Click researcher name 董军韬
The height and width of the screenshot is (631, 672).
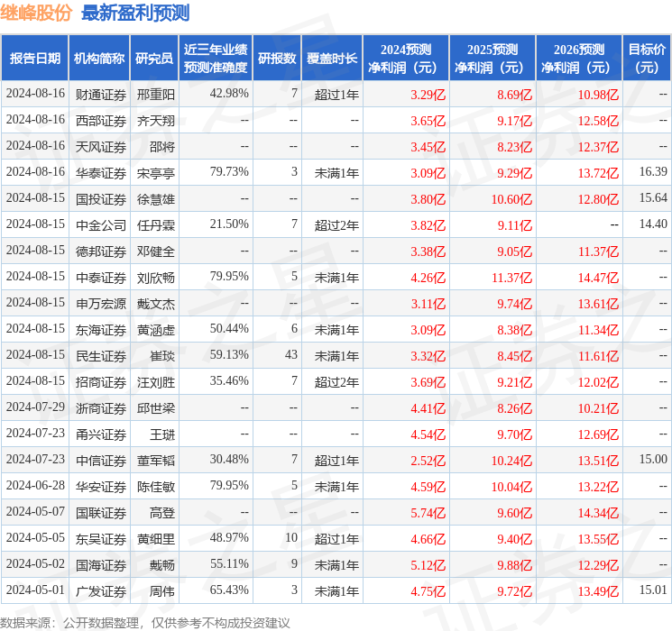tap(155, 461)
